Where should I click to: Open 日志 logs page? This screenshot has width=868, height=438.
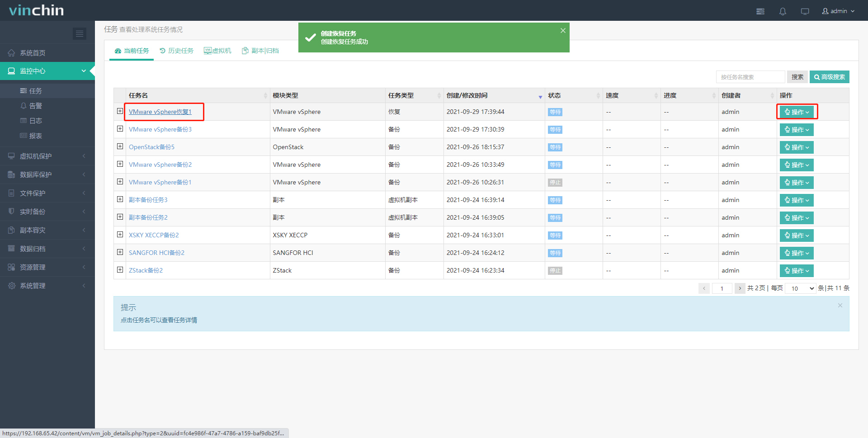[x=47, y=121]
